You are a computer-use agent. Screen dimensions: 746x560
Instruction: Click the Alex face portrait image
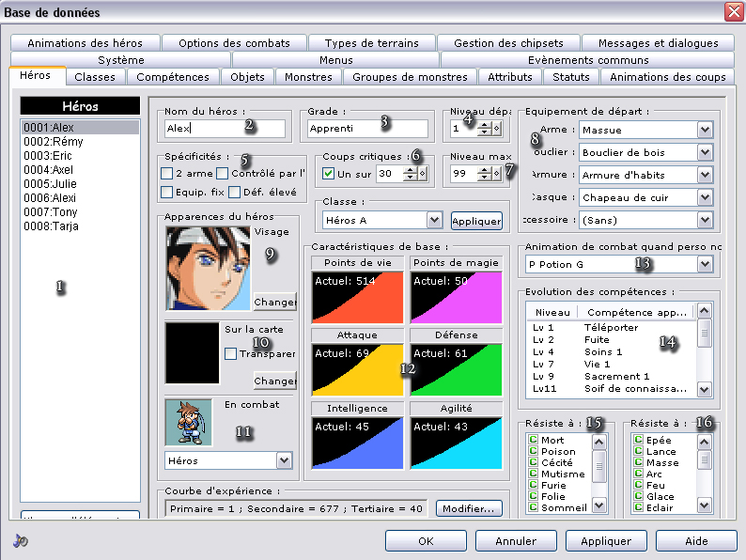pyautogui.click(x=208, y=269)
